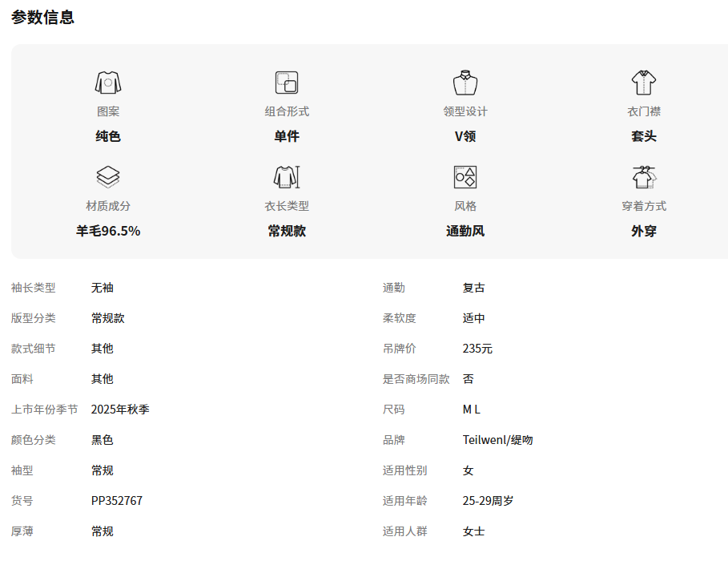Screen dimensions: 728x561
Task: Click the 风格 style shapes icon
Action: [x=465, y=177]
